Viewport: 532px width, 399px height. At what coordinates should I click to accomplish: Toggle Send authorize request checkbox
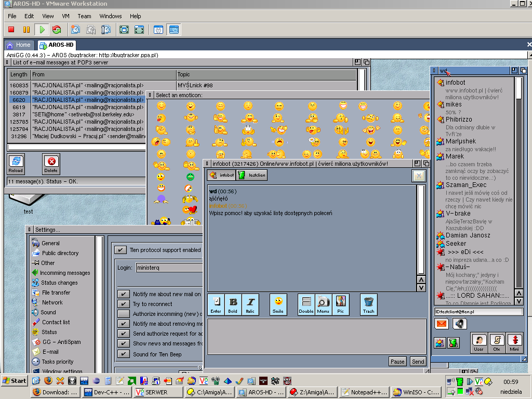point(124,334)
